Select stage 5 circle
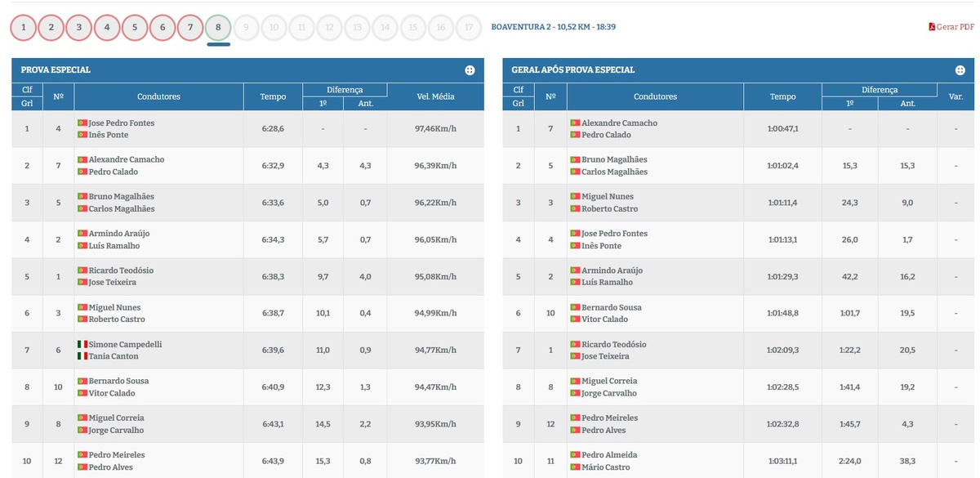The height and width of the screenshot is (478, 980). (135, 27)
